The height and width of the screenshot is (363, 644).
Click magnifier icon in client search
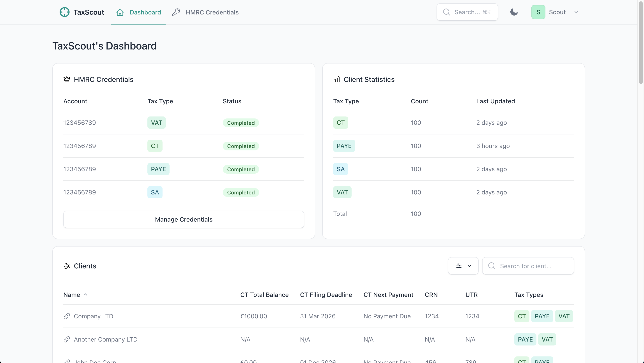(492, 266)
